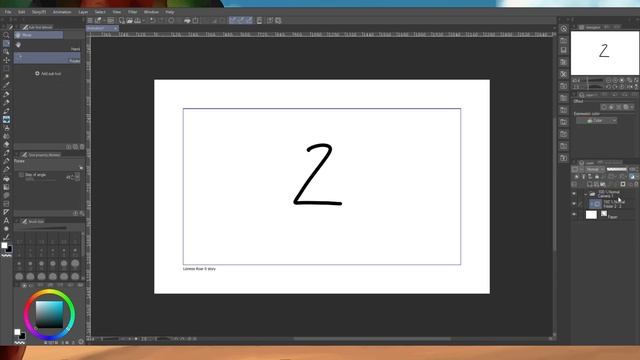Click the circle icon in the command bar
640x360 pixels.
171,20
